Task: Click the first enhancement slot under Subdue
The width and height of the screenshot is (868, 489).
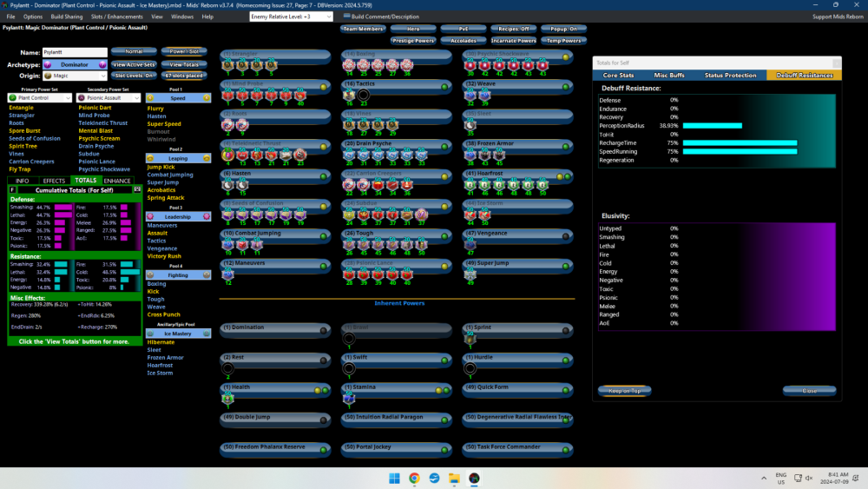Action: (349, 215)
